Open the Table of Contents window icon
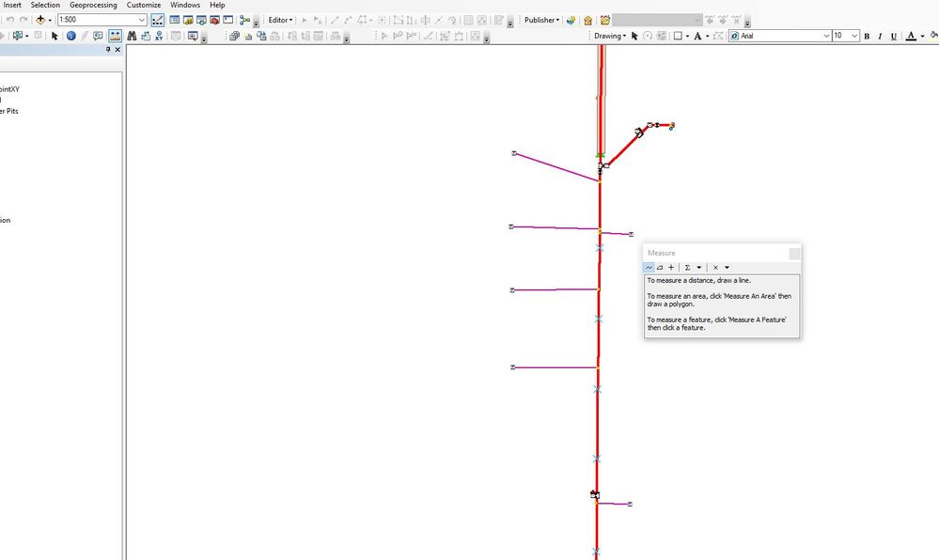 click(174, 20)
